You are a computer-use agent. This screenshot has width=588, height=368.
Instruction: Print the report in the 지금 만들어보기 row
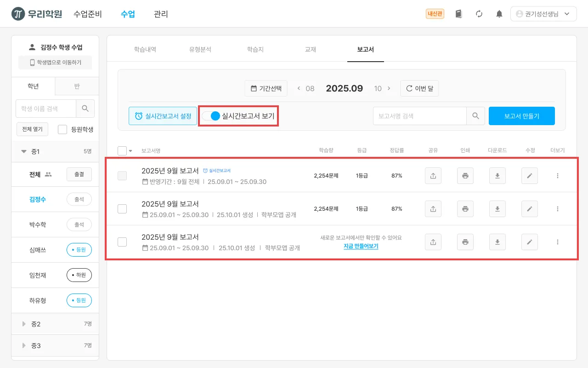point(465,242)
